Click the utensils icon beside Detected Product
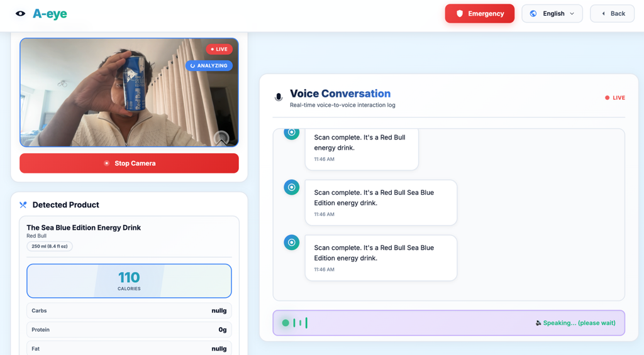The image size is (644, 355). click(x=23, y=205)
